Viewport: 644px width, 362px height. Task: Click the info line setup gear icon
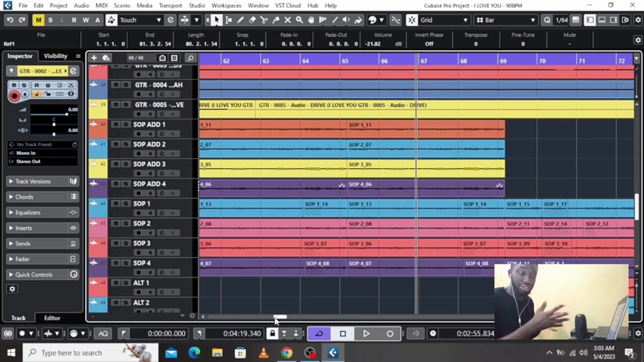tap(638, 40)
